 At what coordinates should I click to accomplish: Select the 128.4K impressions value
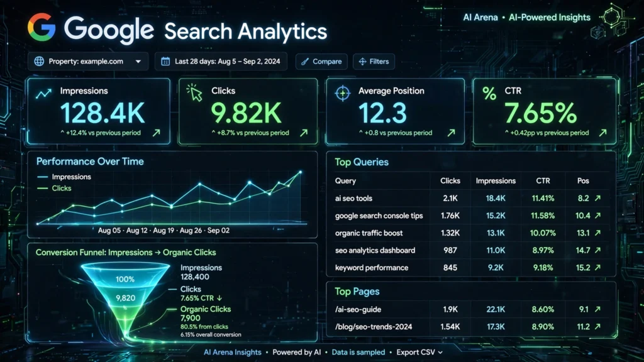[103, 113]
